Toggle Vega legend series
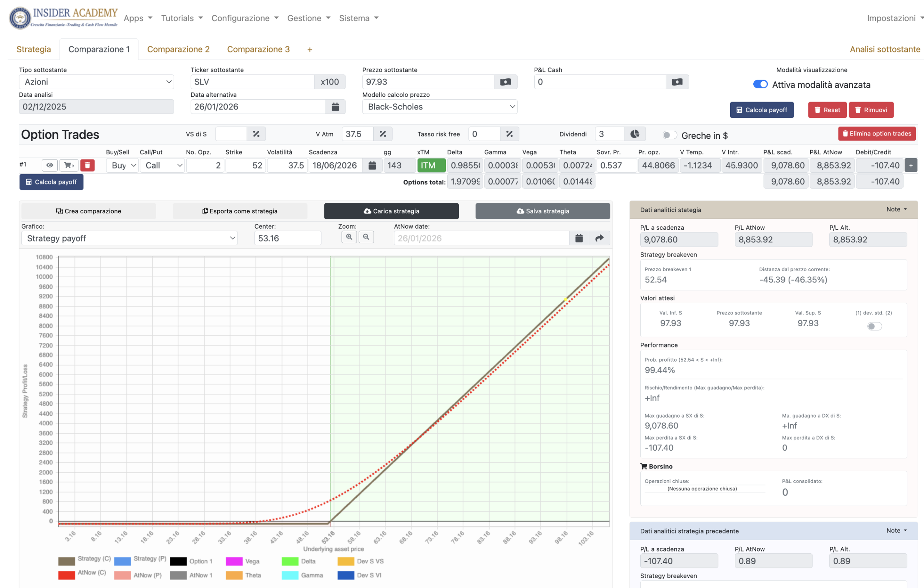 (x=243, y=561)
